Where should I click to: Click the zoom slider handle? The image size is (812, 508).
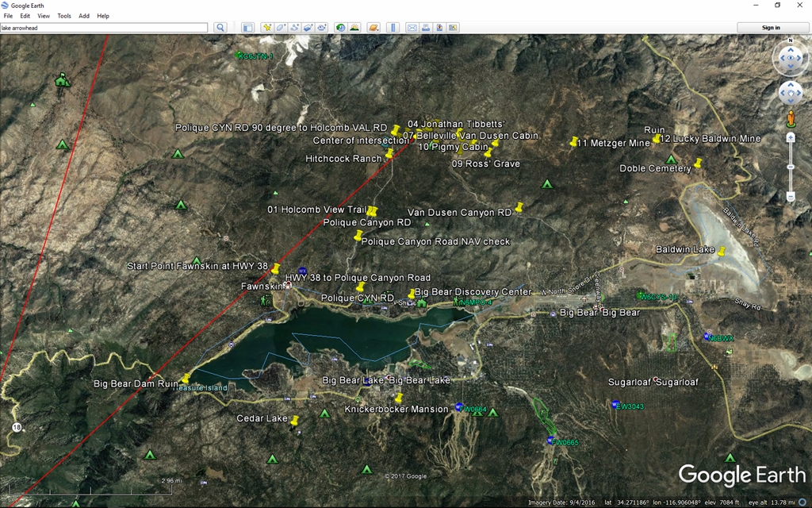[791, 167]
